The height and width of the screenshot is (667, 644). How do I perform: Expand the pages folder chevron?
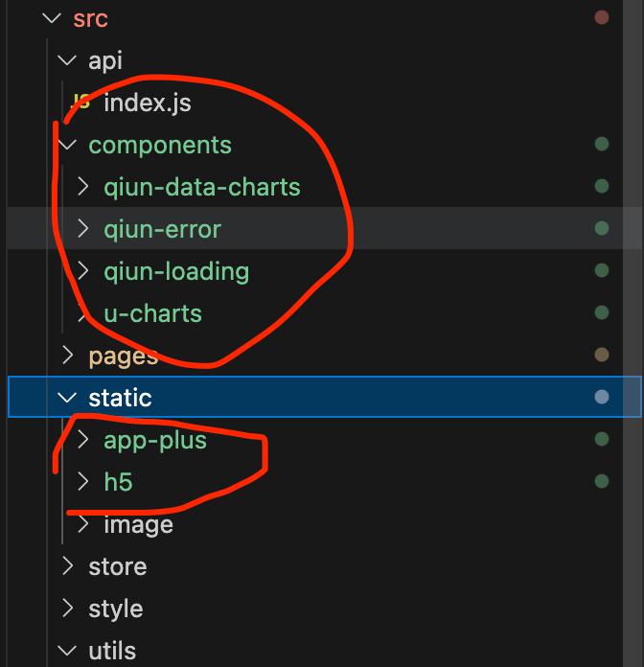(67, 356)
